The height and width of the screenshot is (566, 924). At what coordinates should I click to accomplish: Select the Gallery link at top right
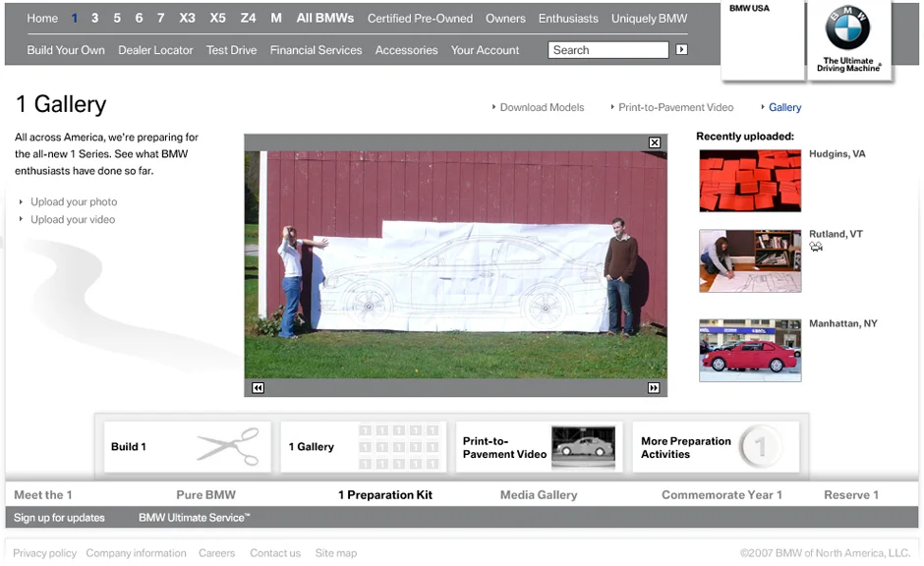click(x=785, y=107)
